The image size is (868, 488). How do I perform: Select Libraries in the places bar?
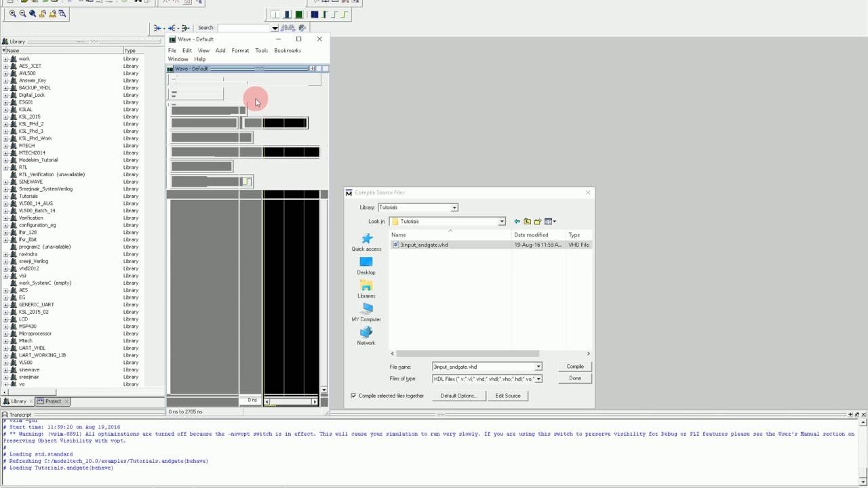pos(366,289)
